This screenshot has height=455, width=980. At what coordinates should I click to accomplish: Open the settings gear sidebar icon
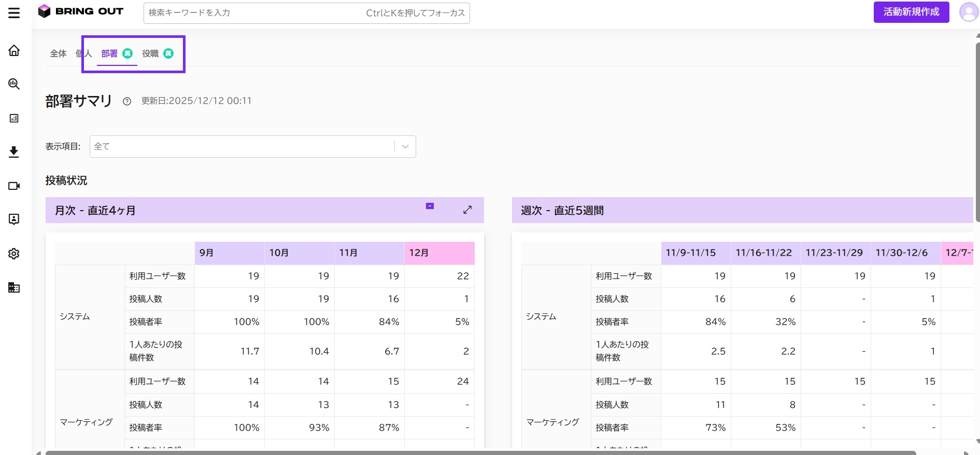click(x=14, y=254)
